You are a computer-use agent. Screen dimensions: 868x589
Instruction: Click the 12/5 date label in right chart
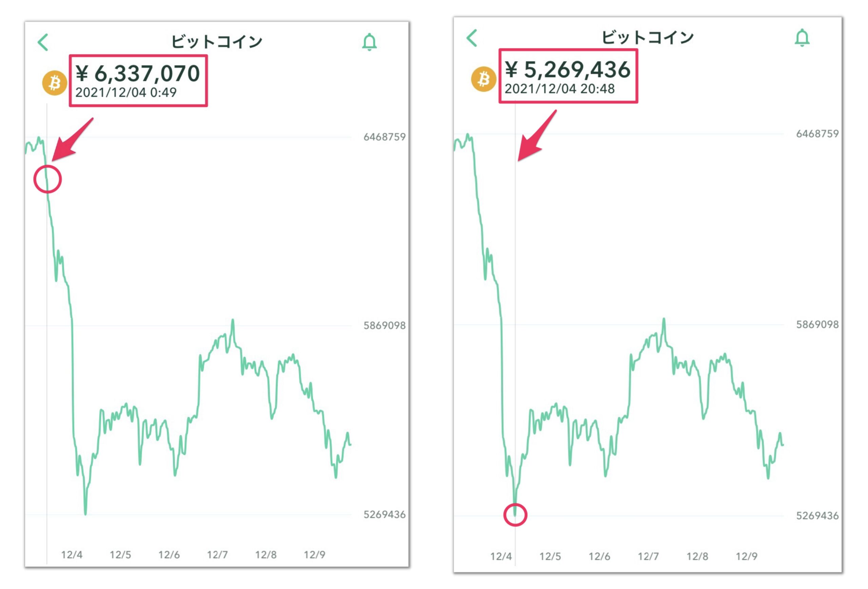(550, 556)
